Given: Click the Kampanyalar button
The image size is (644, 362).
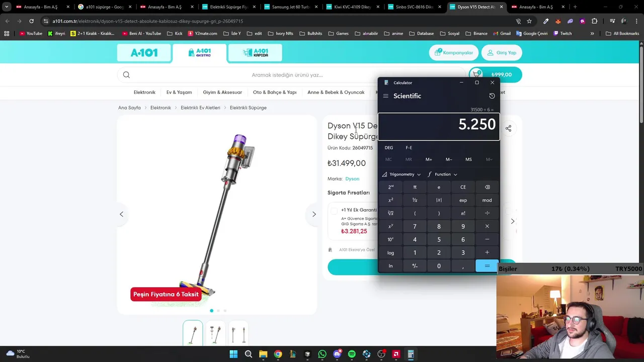Looking at the screenshot, I should tap(454, 53).
